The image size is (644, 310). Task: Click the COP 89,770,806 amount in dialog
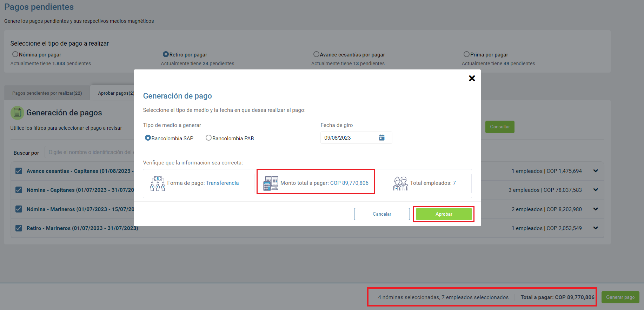[x=349, y=183]
